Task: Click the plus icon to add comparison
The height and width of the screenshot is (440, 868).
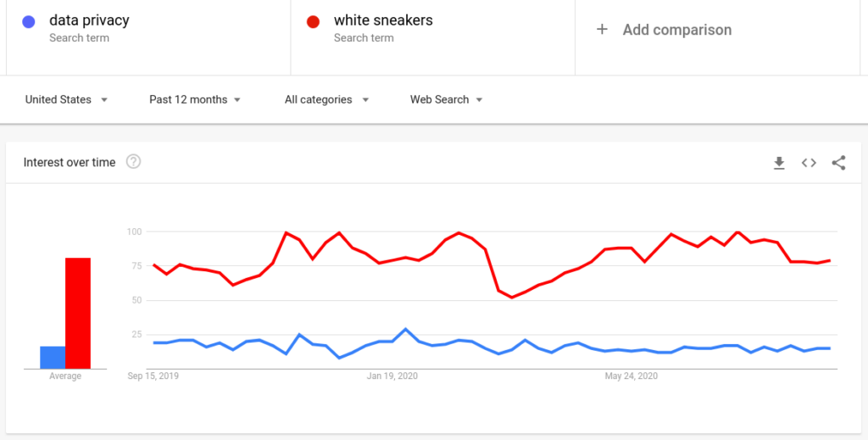Action: coord(602,30)
